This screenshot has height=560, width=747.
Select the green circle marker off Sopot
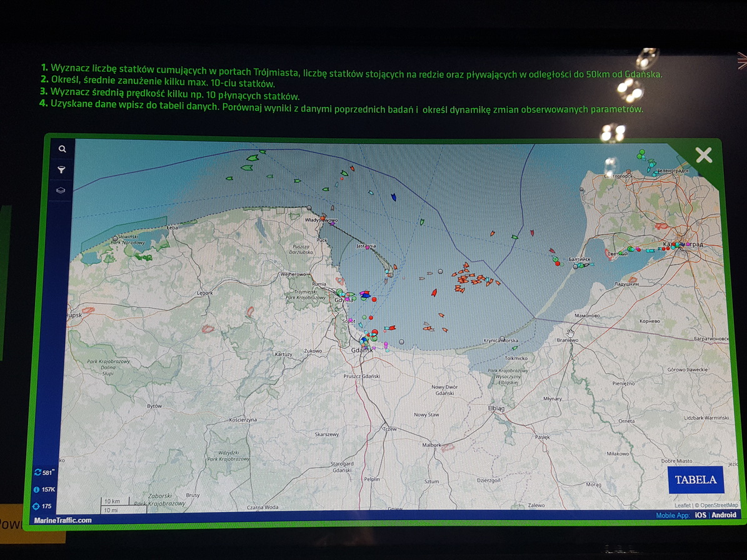364,317
